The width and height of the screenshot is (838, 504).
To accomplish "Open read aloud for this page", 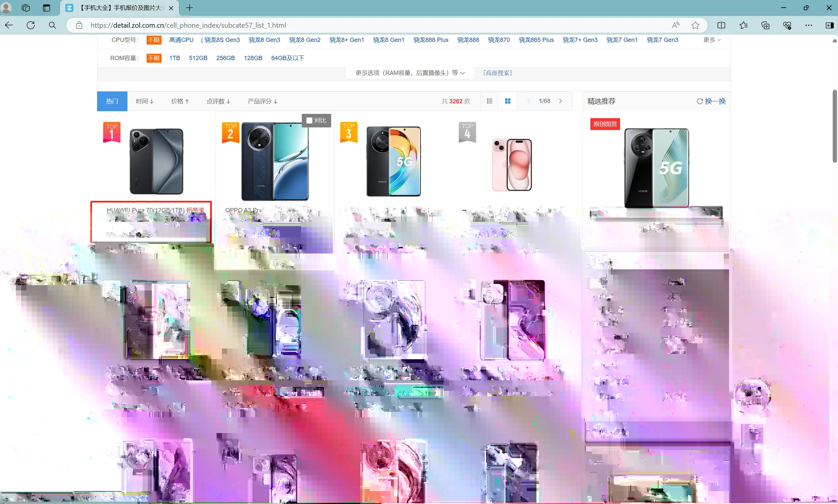I will click(676, 25).
